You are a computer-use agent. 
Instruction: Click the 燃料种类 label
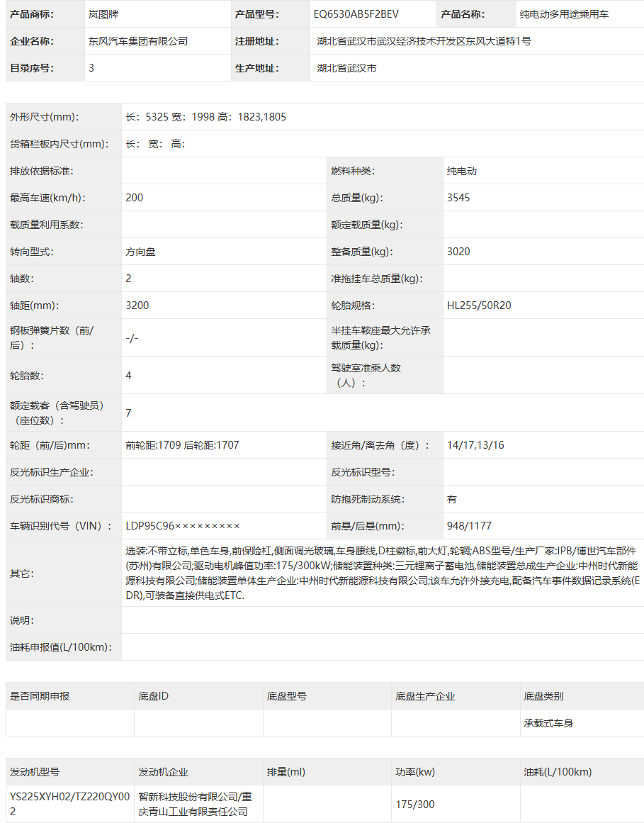pos(353,171)
